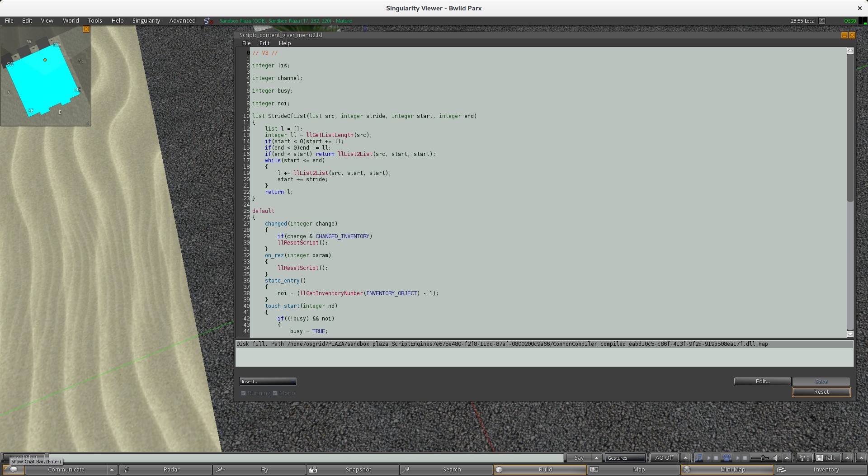868x476 pixels.
Task: Click the script scrollbar up arrow
Action: click(x=850, y=51)
